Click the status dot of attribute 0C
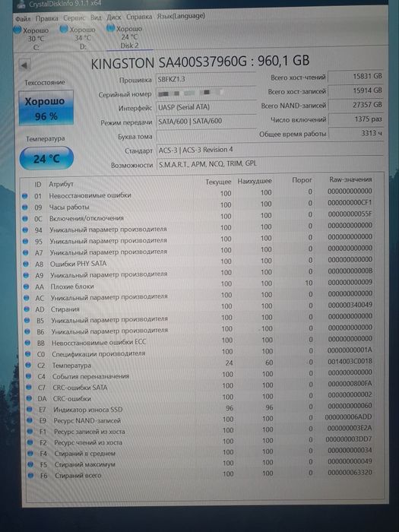 [x=25, y=219]
